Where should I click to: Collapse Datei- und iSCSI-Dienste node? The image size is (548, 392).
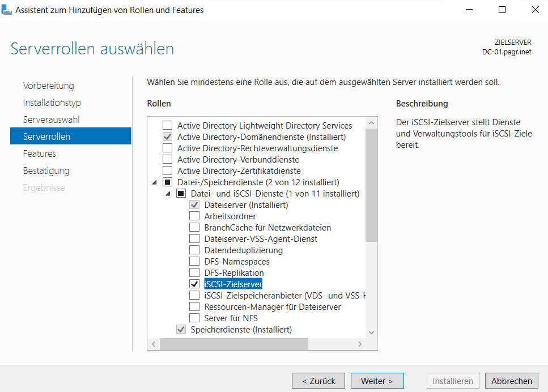pos(168,194)
